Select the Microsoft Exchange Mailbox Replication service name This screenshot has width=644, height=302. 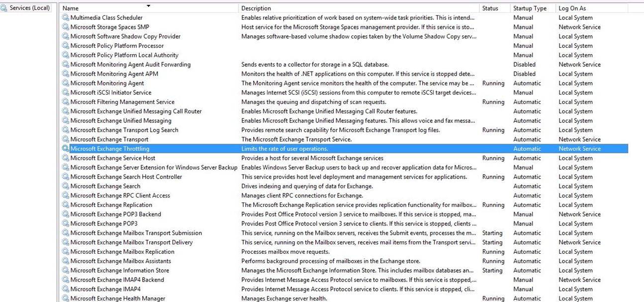[x=122, y=252]
